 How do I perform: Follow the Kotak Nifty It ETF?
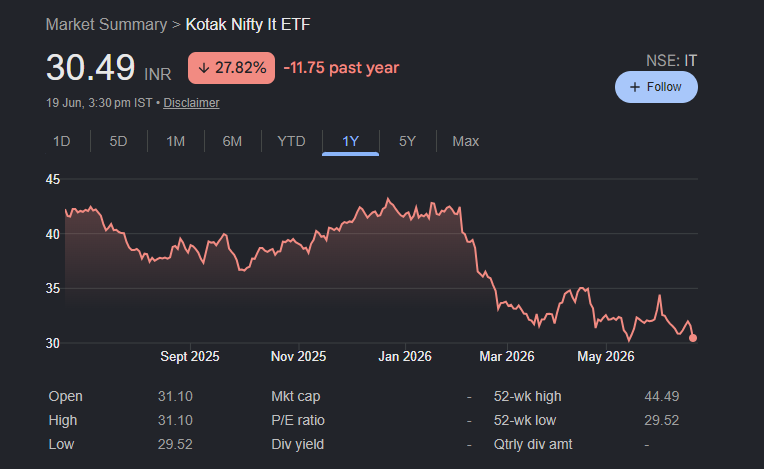tap(656, 87)
